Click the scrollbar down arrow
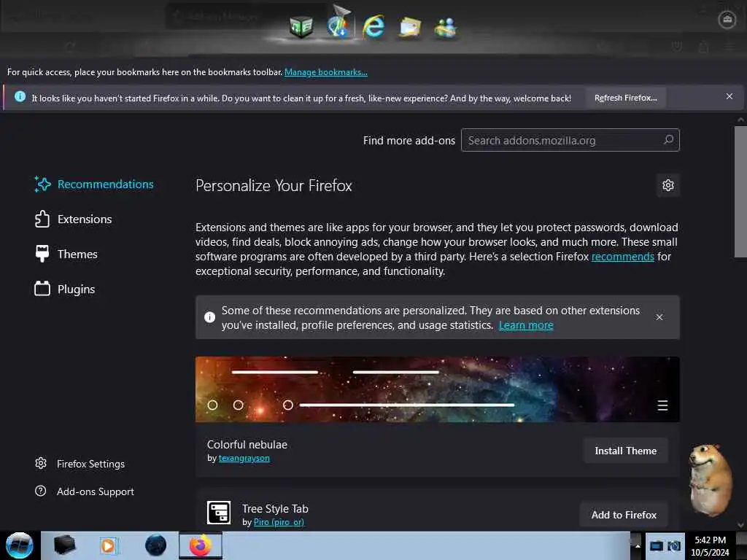This screenshot has height=560, width=747. (740, 524)
